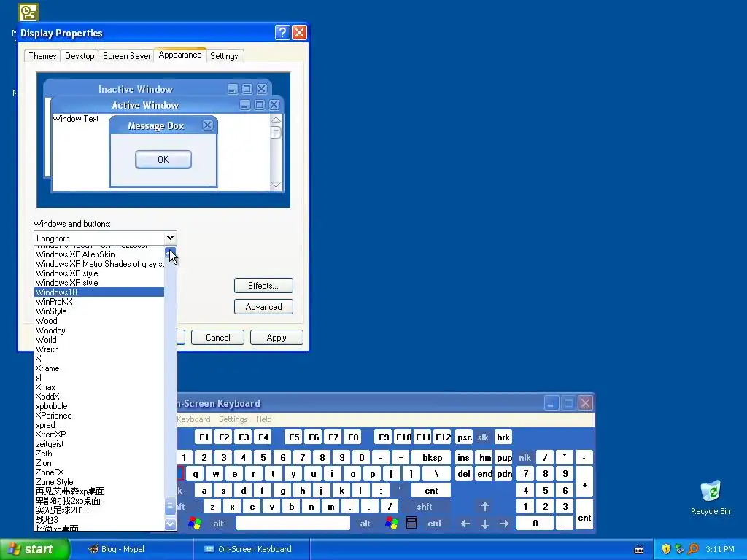
Task: Select Wraith style in list
Action: 99,349
